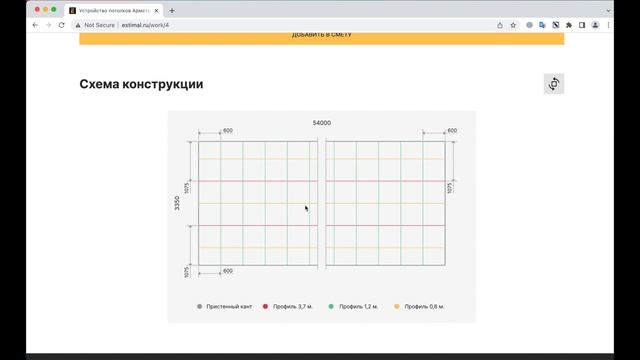This screenshot has height=360, width=640.
Task: Open the translate extension icon
Action: (x=542, y=25)
